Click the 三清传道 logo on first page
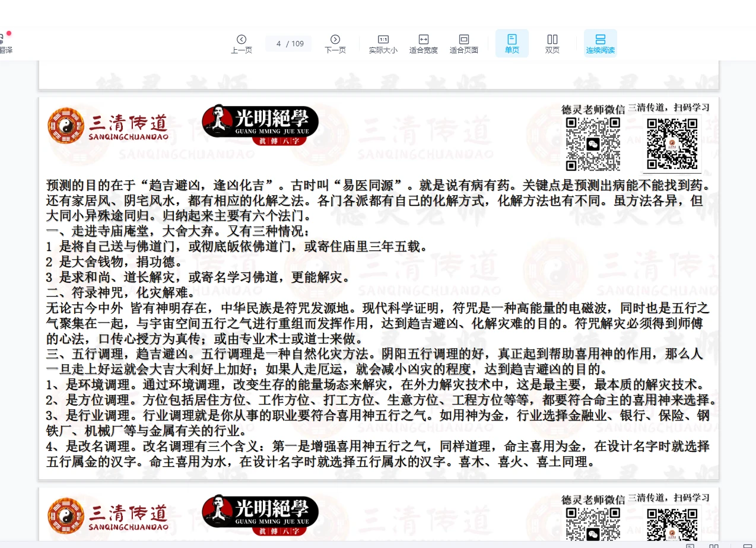Viewport: 756px width, 548px height. coord(108,126)
